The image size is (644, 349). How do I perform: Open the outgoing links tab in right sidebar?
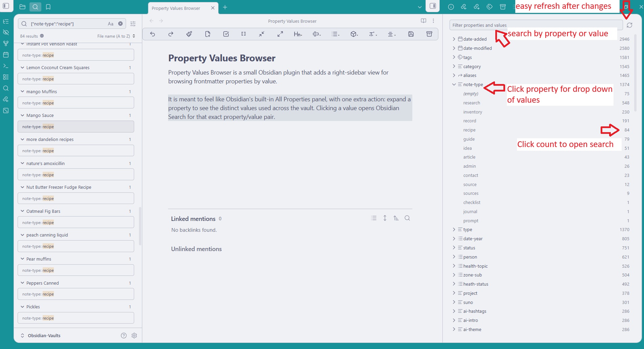[x=477, y=7]
